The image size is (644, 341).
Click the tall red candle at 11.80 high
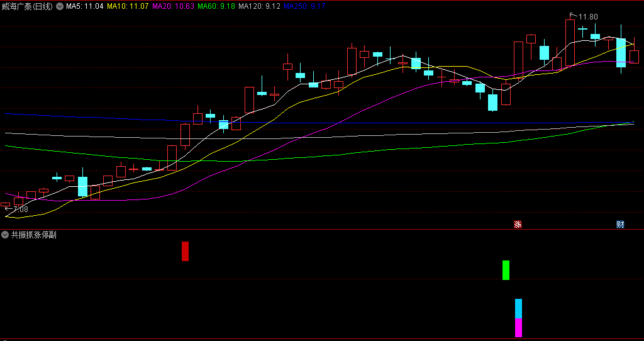point(570,43)
